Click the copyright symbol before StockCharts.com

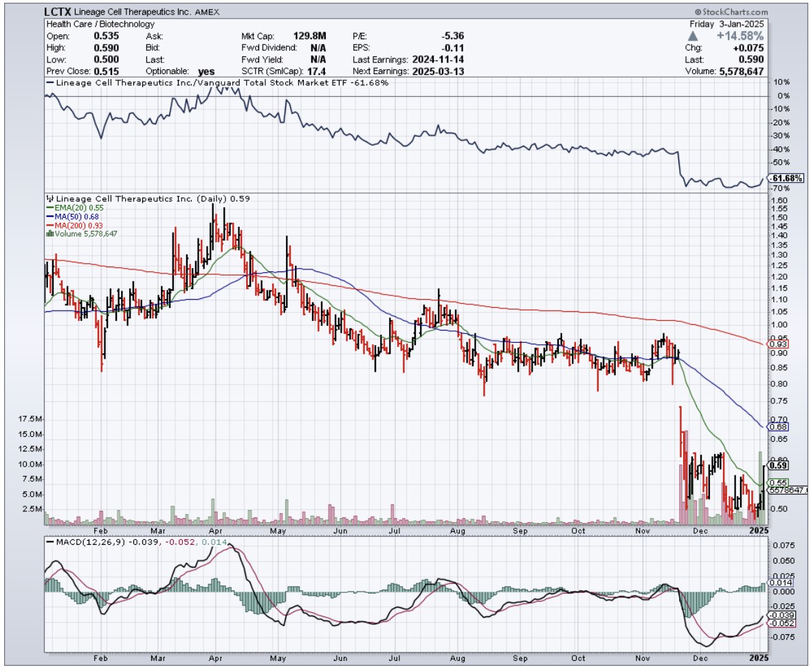(x=698, y=12)
